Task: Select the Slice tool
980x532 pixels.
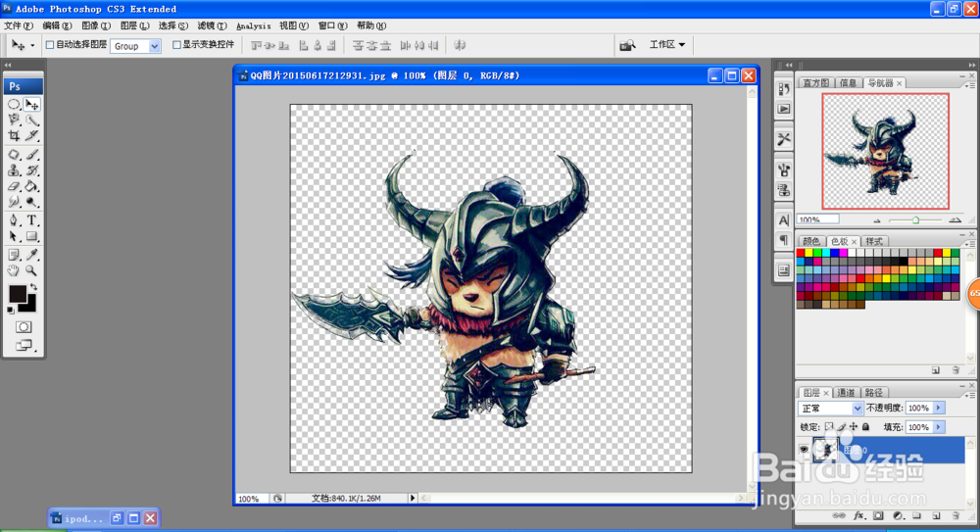Action: click(32, 135)
